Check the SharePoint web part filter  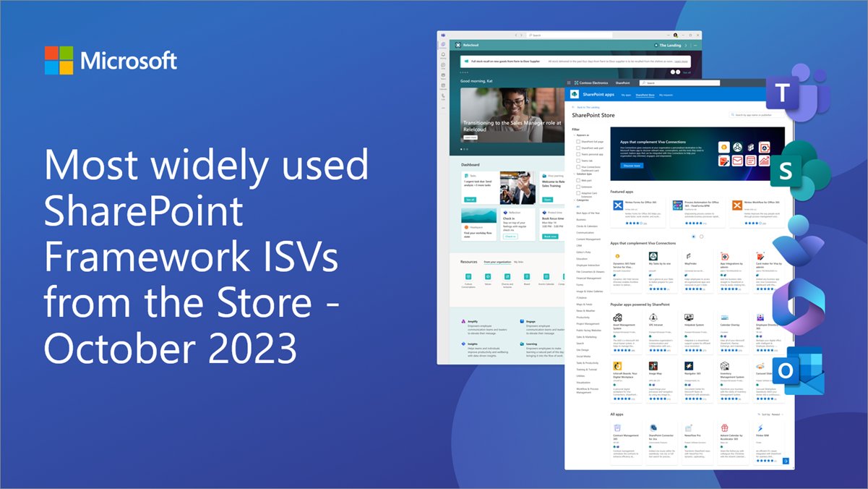point(577,148)
